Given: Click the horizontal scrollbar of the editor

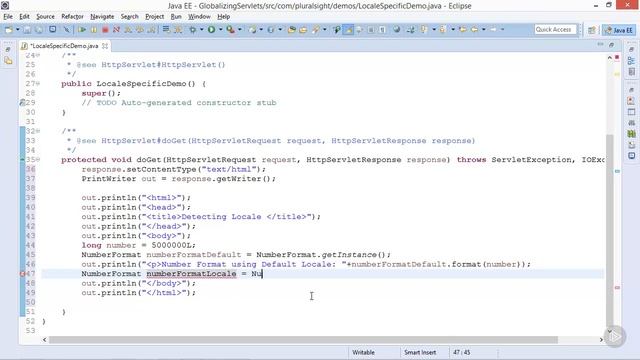Looking at the screenshot, I should tap(303, 340).
